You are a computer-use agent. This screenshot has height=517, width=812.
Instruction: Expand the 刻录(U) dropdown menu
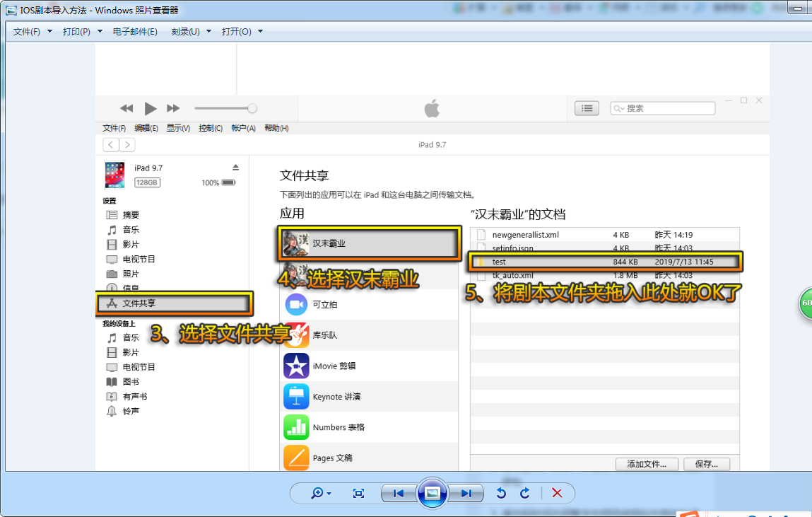208,32
